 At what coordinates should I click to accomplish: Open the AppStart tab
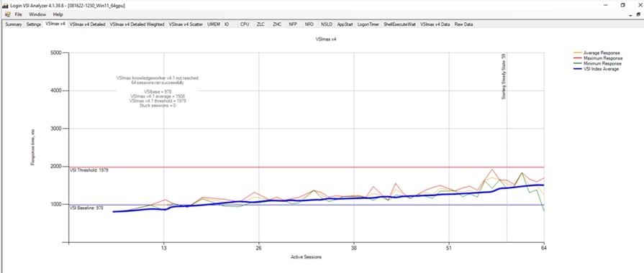345,24
